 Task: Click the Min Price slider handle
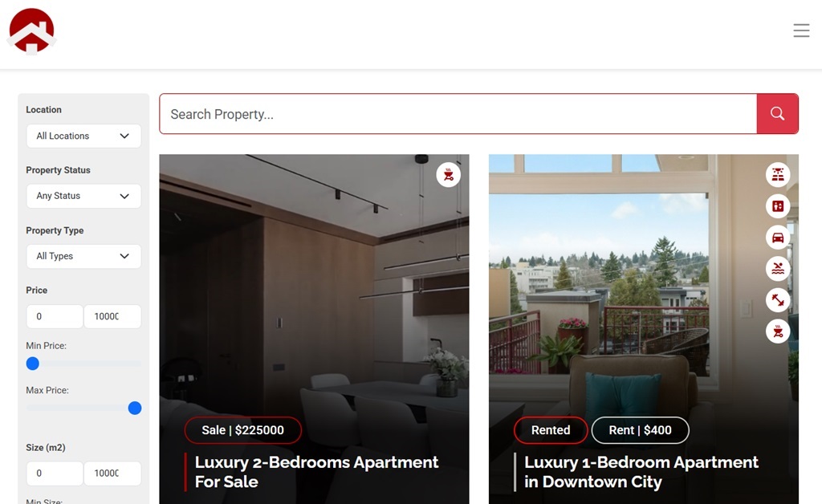click(32, 364)
